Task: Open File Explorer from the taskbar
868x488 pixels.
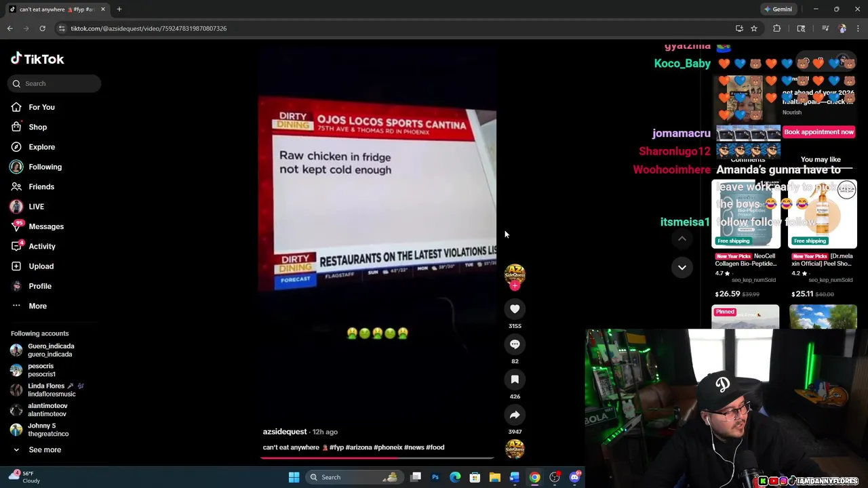Action: pos(495,477)
